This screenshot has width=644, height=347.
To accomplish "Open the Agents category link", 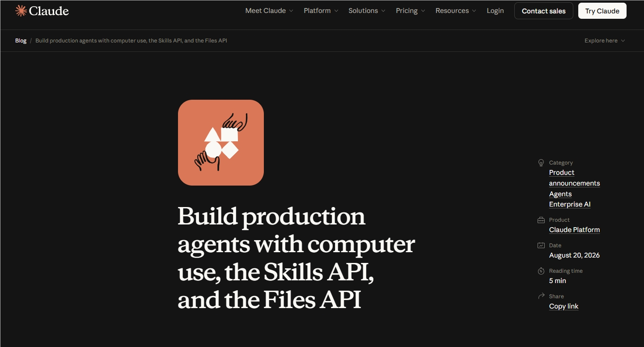I will tap(560, 194).
